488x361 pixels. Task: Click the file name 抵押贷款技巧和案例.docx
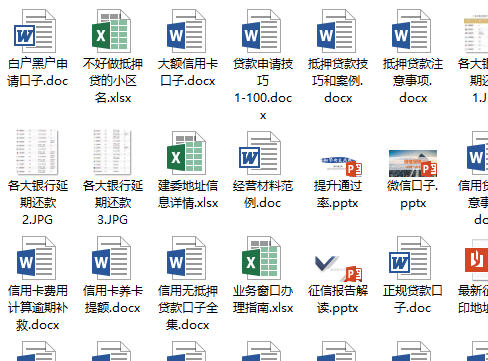coord(338,81)
